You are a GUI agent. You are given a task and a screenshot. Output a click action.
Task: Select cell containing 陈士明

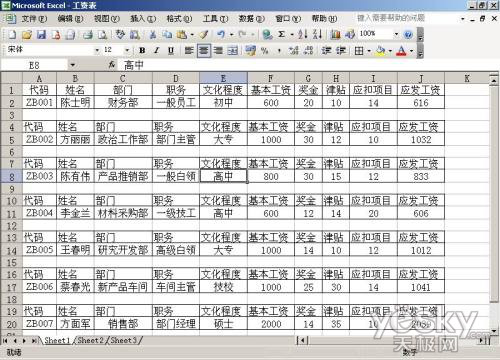pos(75,102)
